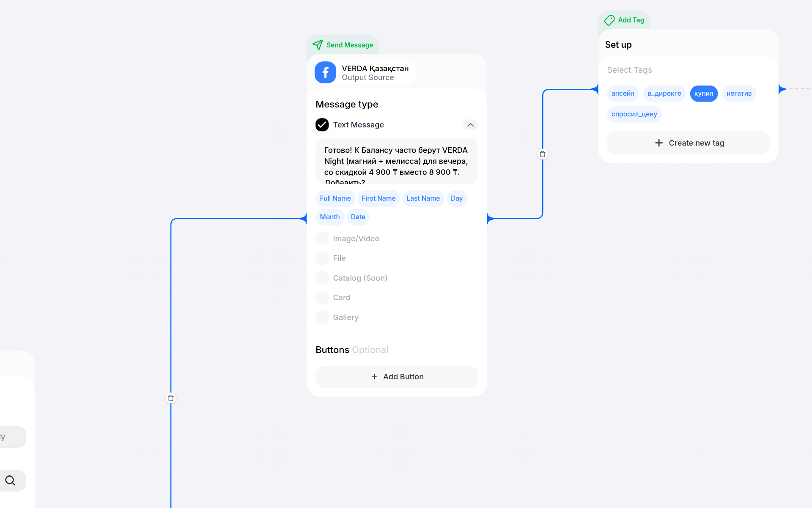
Task: Open search with the magnifier icon
Action: 10,480
